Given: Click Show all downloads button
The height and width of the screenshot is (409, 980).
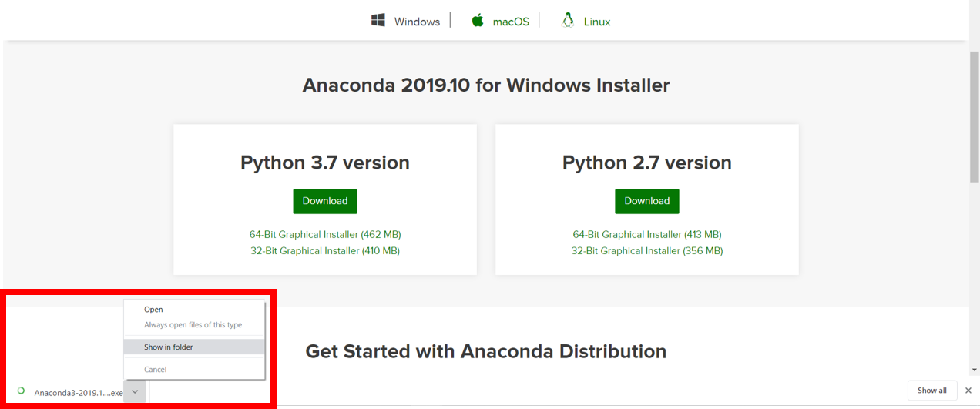Looking at the screenshot, I should [932, 391].
